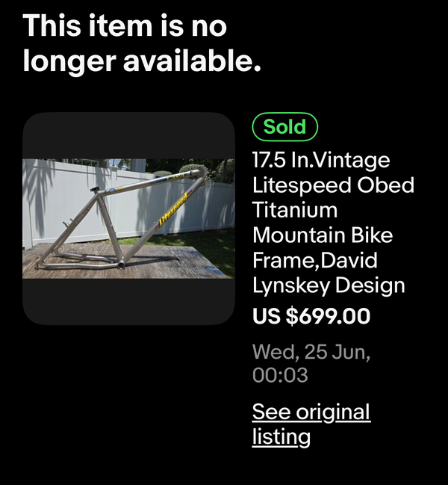Click the black seat clamp on the frame
Viewport: 448px width, 485px height.
tap(96, 189)
